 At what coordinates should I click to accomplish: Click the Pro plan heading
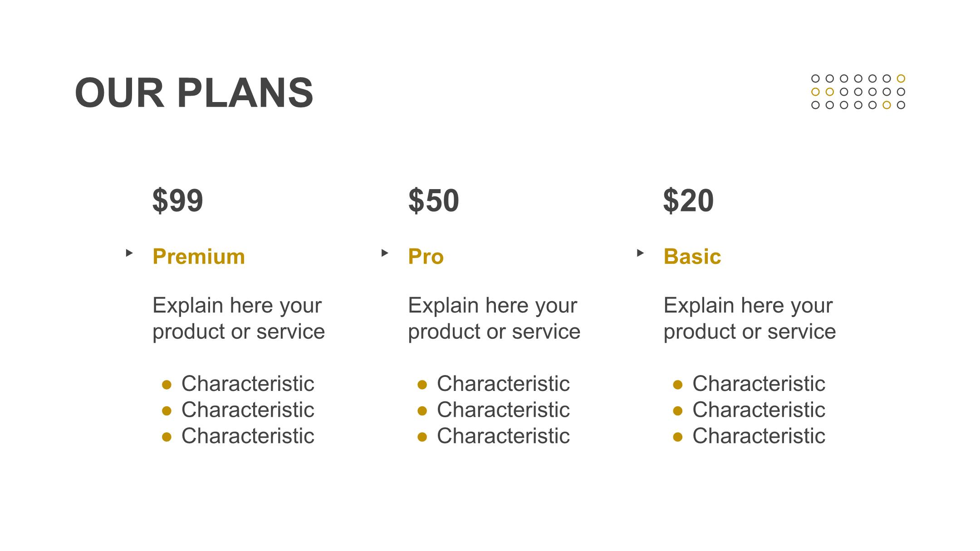tap(426, 257)
